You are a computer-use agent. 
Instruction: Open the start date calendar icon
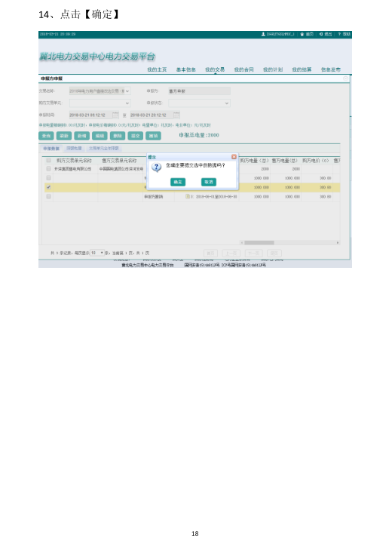[x=115, y=115]
